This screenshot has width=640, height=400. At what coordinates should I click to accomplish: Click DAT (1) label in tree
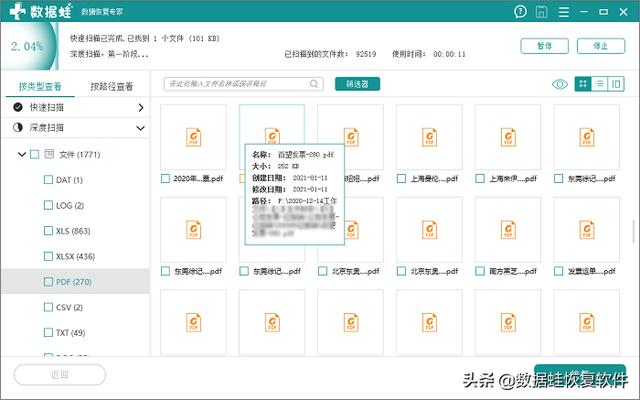(69, 180)
